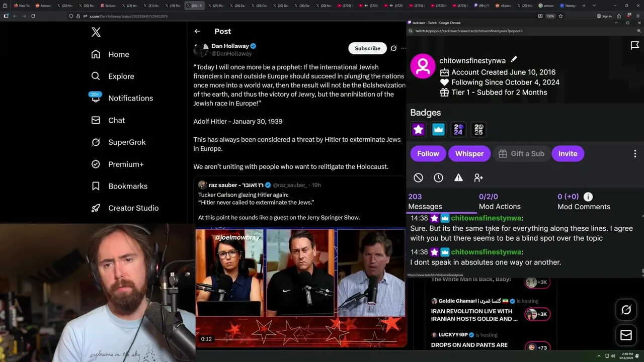The image size is (644, 362).
Task: Open Dan Hollaway's profile name link
Action: click(230, 46)
